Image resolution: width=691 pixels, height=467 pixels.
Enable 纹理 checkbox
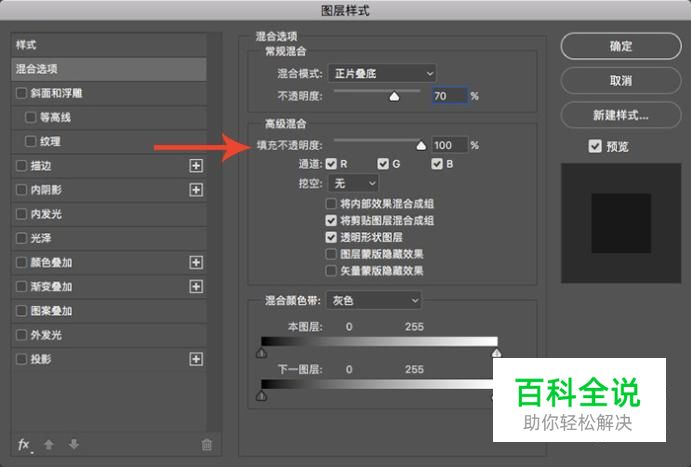[x=30, y=141]
